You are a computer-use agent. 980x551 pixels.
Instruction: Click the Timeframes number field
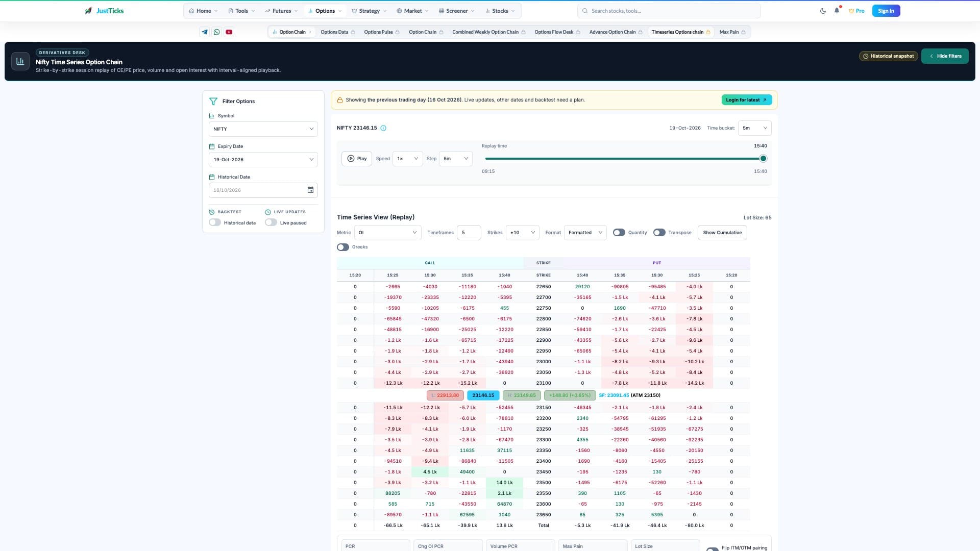pos(469,233)
